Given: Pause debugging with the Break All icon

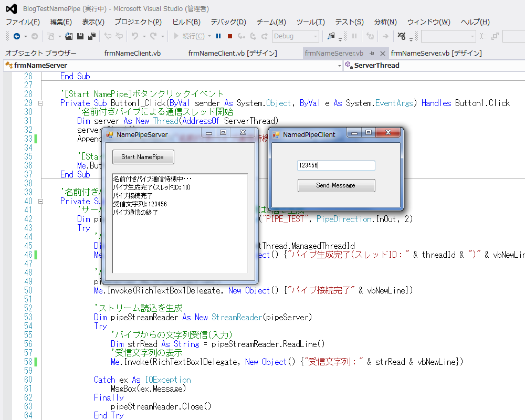Looking at the screenshot, I should (218, 36).
